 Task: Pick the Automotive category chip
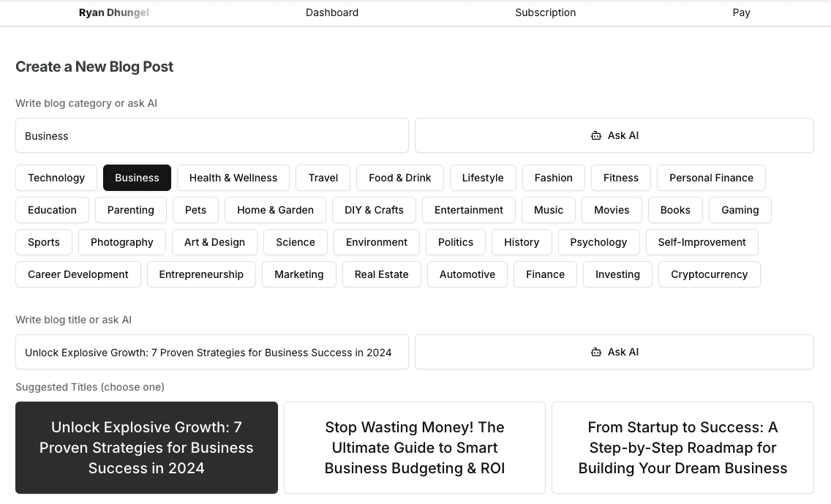coord(467,274)
